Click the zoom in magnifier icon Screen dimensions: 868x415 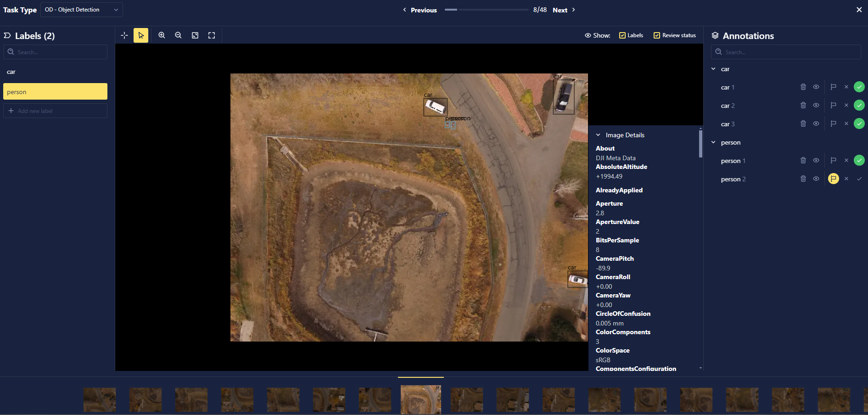pos(162,35)
